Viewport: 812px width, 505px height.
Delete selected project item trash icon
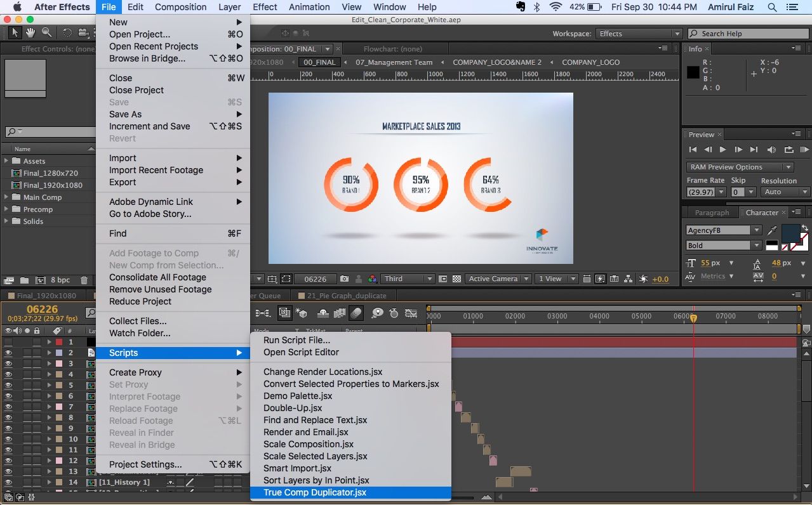[84, 280]
